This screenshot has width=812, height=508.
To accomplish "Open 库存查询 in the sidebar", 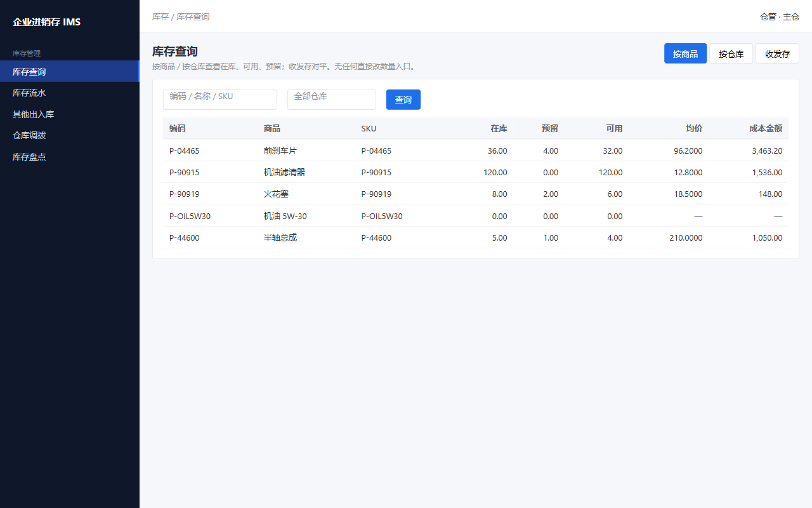I will (70, 72).
